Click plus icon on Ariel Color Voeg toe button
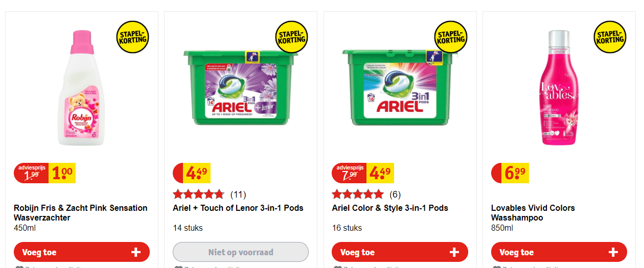Image resolution: width=644 pixels, height=268 pixels. pos(454,252)
